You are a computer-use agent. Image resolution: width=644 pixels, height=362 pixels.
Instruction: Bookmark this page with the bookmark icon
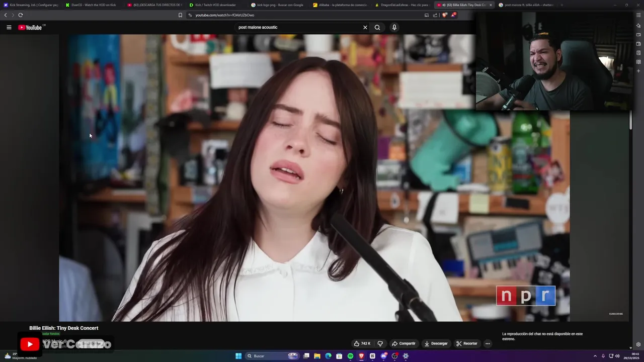click(x=180, y=15)
